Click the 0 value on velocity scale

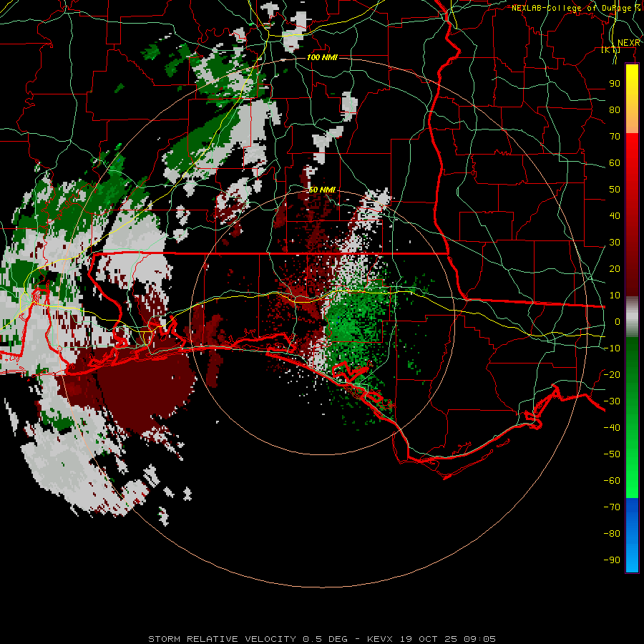click(x=618, y=322)
